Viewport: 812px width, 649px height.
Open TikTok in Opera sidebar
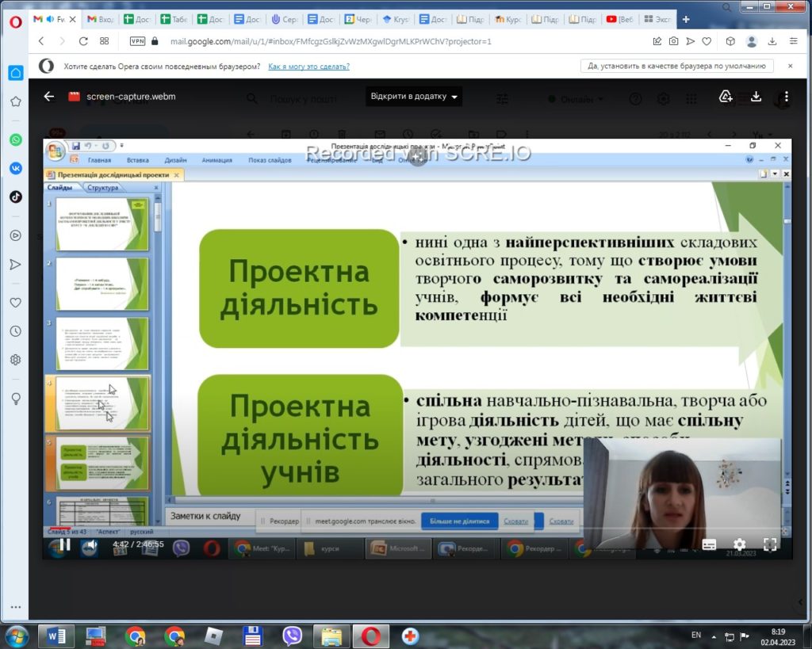pyautogui.click(x=16, y=197)
